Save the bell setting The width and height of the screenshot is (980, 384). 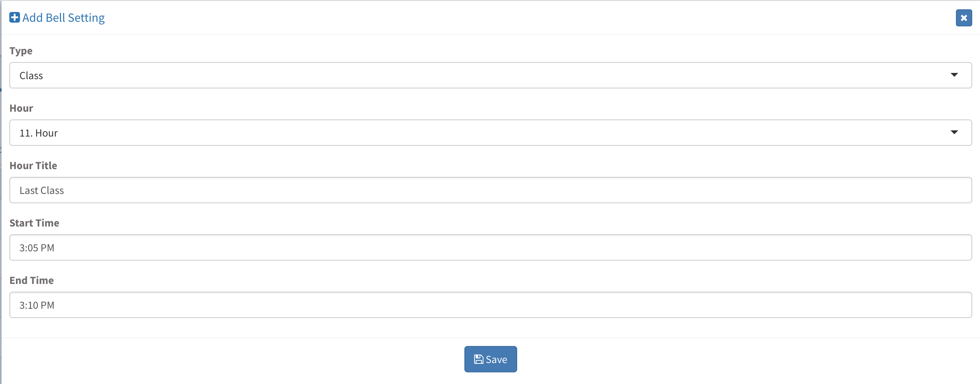click(x=491, y=359)
